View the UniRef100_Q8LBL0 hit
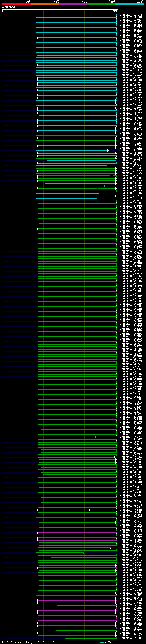The image size is (146, 644). click(x=131, y=392)
